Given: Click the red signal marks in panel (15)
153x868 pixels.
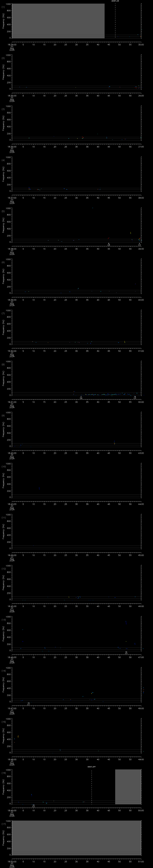Looking at the screenshot, I should pyautogui.click(x=16, y=738).
